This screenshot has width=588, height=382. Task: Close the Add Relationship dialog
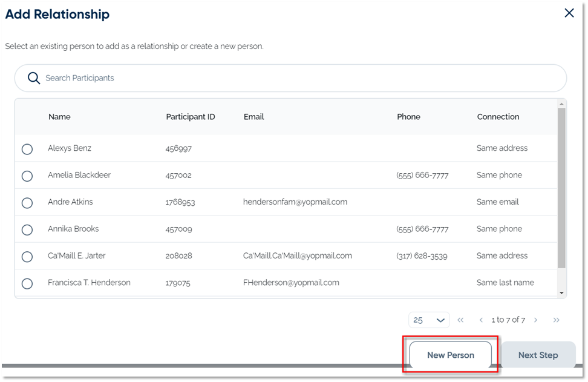point(569,13)
